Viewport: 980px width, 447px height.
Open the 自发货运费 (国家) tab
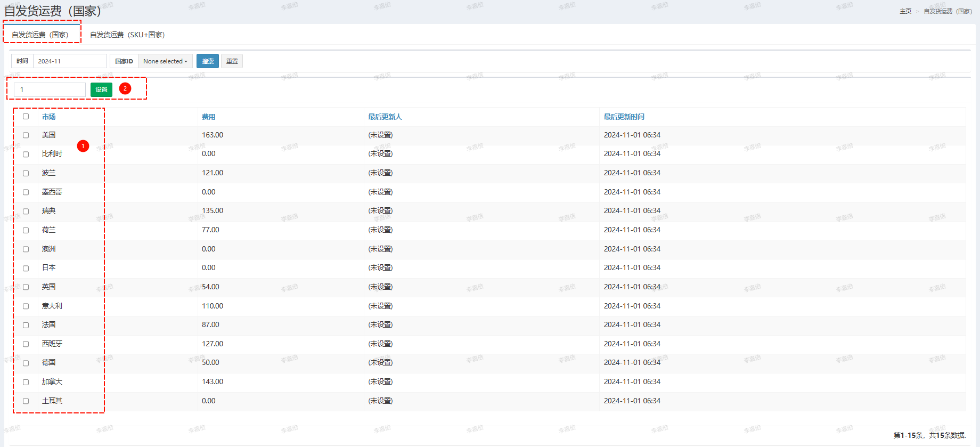tap(40, 35)
